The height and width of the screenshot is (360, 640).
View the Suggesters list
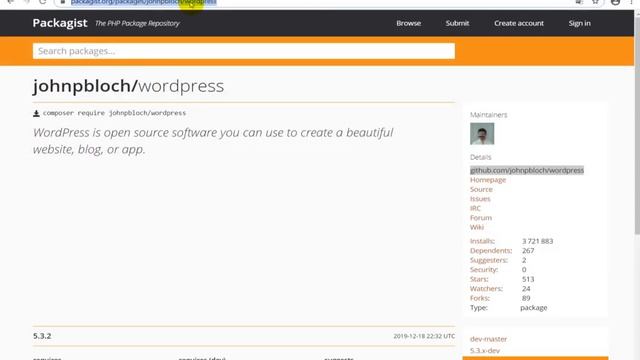(489, 260)
